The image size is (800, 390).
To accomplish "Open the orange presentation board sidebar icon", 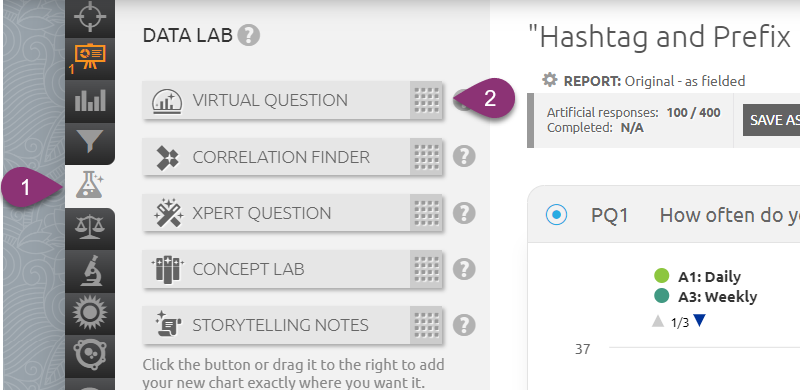I will point(90,56).
